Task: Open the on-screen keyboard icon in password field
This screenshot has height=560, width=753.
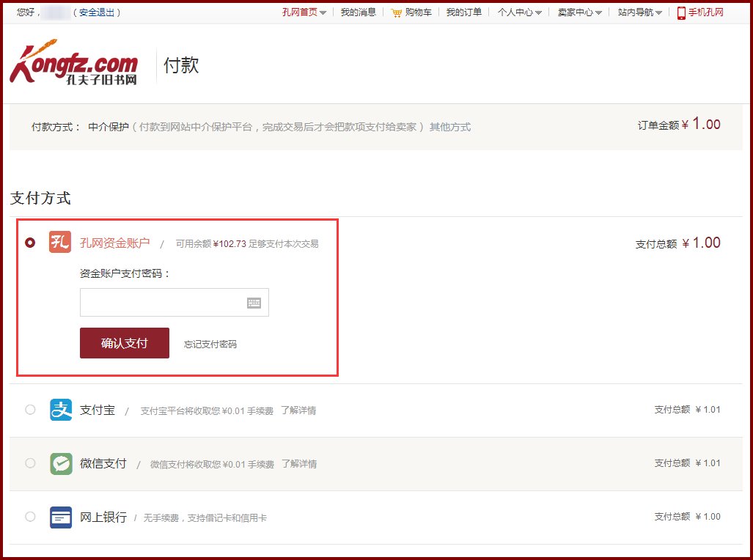Action: click(253, 302)
